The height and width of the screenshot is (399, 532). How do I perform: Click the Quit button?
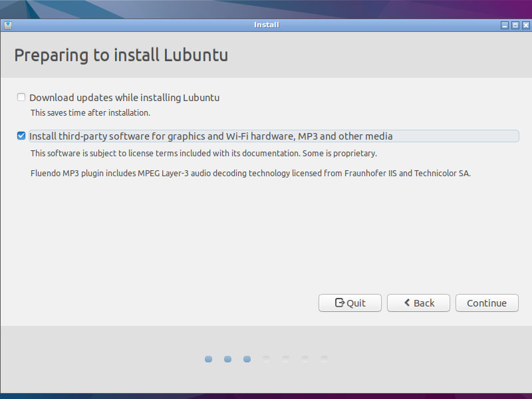(350, 303)
